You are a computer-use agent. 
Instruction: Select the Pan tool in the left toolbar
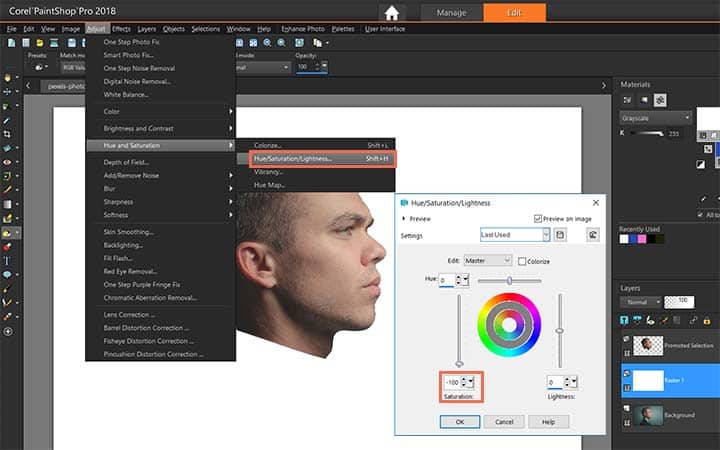[7, 78]
